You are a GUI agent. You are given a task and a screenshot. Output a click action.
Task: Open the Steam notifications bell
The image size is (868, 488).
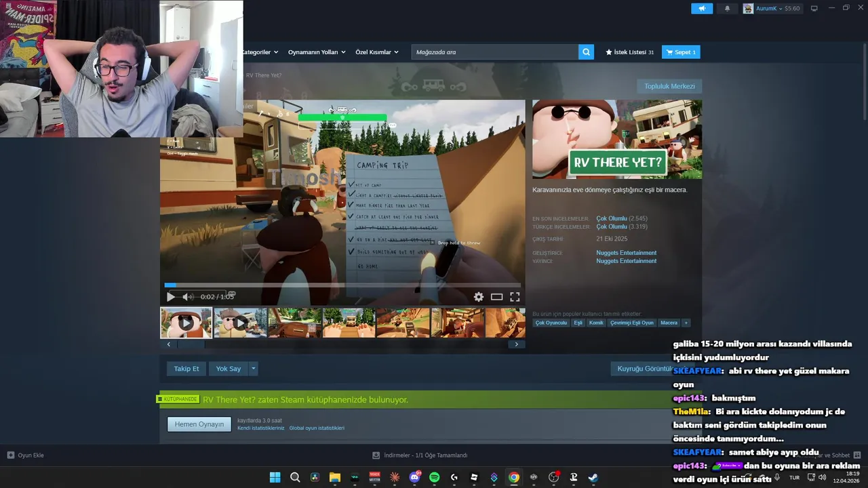pyautogui.click(x=728, y=8)
